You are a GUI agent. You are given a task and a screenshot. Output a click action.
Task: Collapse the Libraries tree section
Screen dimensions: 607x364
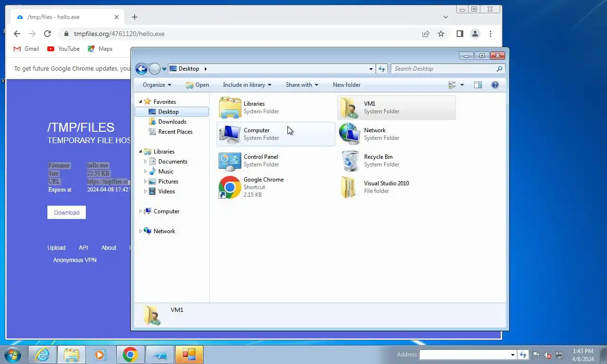(140, 152)
